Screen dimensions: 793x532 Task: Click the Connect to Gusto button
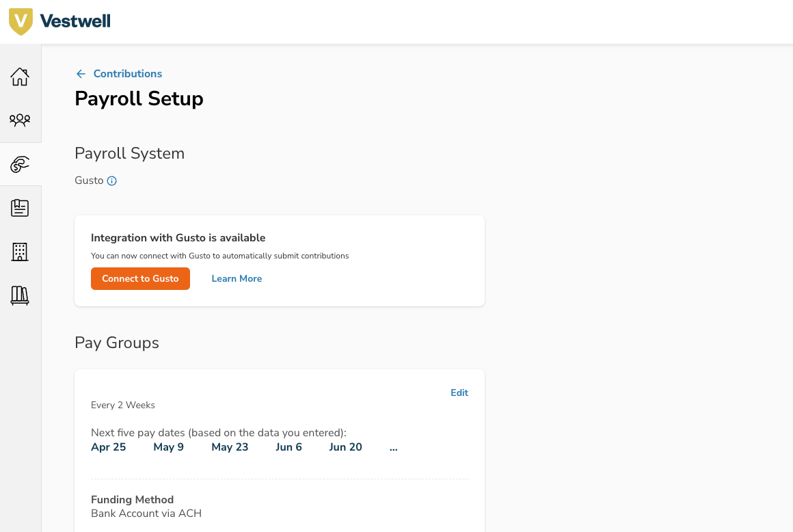(x=140, y=278)
